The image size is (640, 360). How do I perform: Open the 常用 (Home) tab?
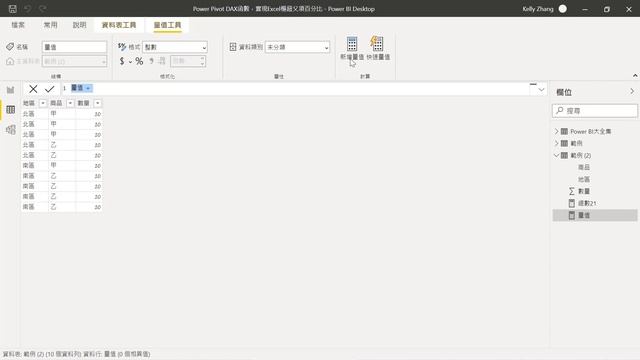[51, 25]
